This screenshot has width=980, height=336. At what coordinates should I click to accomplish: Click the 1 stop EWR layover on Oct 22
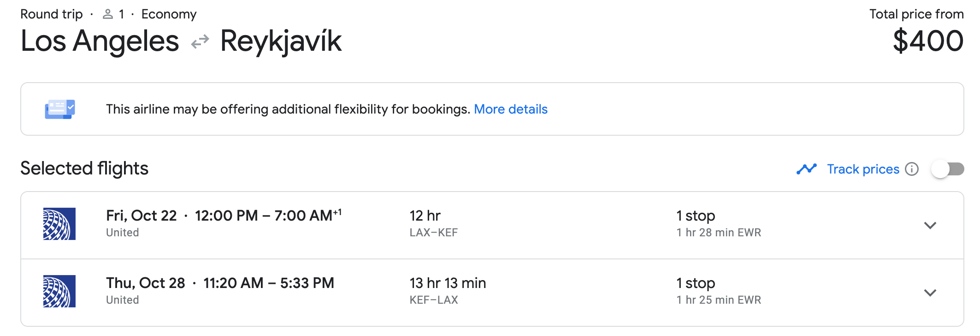tap(718, 224)
